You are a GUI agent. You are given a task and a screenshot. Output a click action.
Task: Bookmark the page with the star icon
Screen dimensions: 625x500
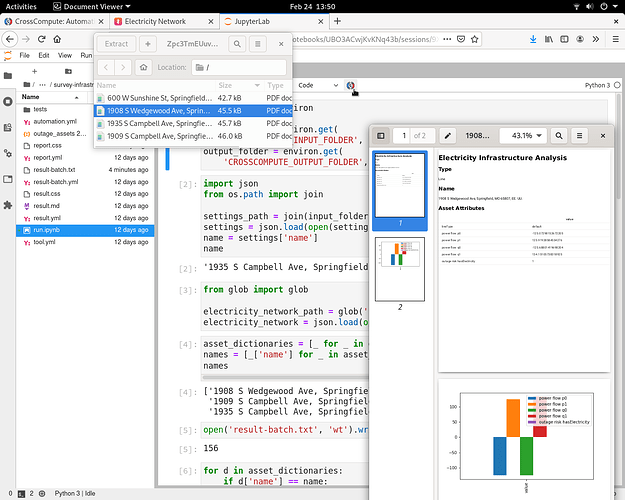click(474, 39)
